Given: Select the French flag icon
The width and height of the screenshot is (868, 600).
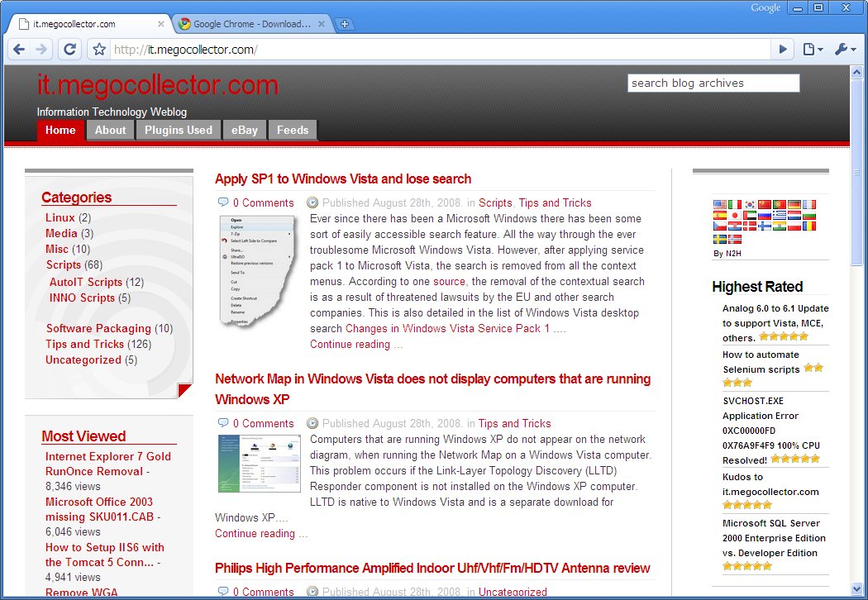Looking at the screenshot, I should pos(809,204).
